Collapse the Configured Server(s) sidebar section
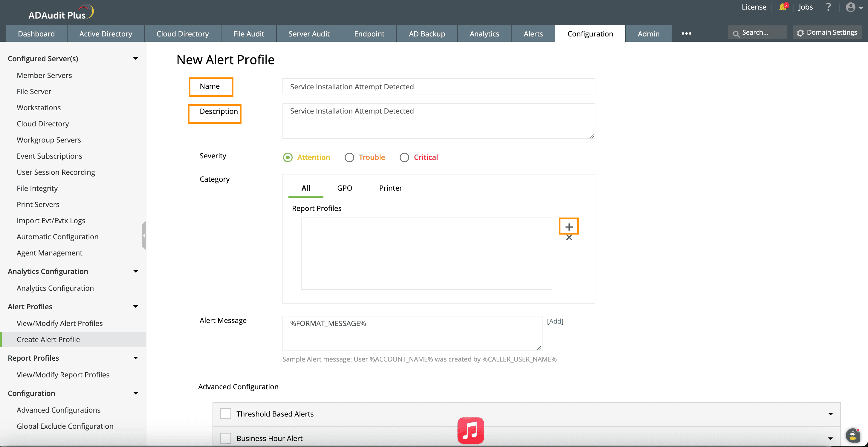The height and width of the screenshot is (447, 868). 135,59
